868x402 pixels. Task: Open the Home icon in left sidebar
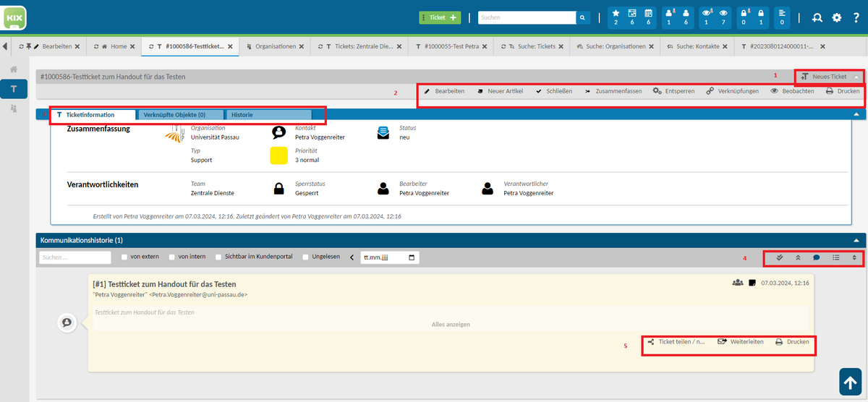pos(14,69)
